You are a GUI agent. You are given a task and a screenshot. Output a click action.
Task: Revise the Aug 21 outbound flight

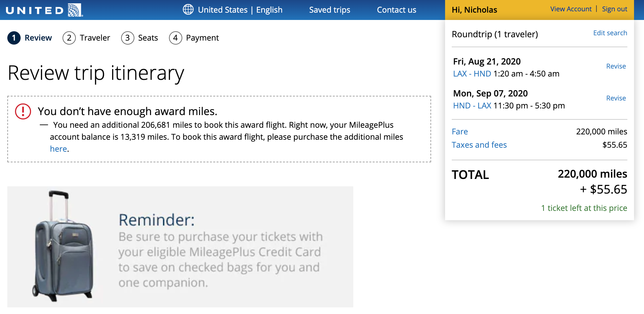(616, 66)
